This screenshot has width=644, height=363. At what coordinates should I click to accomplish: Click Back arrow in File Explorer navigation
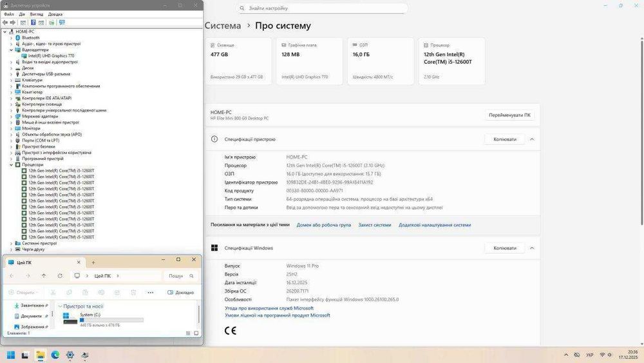click(12, 276)
